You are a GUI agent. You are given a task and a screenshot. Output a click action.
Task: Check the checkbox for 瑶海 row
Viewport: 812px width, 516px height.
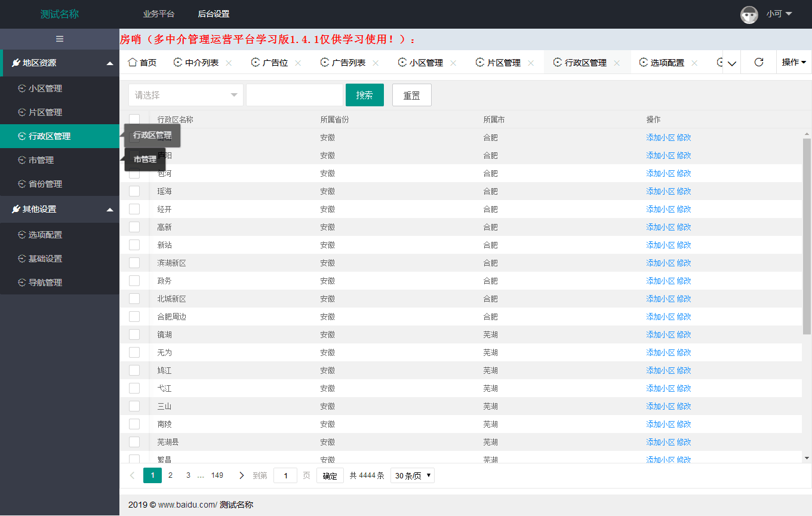tap(134, 191)
